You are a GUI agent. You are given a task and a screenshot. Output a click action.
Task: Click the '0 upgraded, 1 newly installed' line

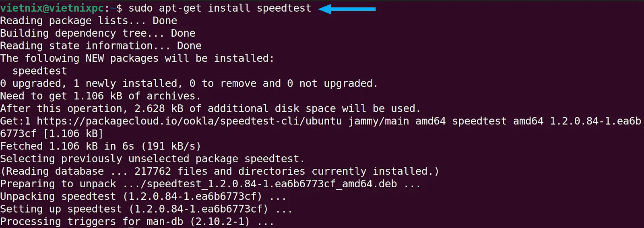tap(189, 84)
